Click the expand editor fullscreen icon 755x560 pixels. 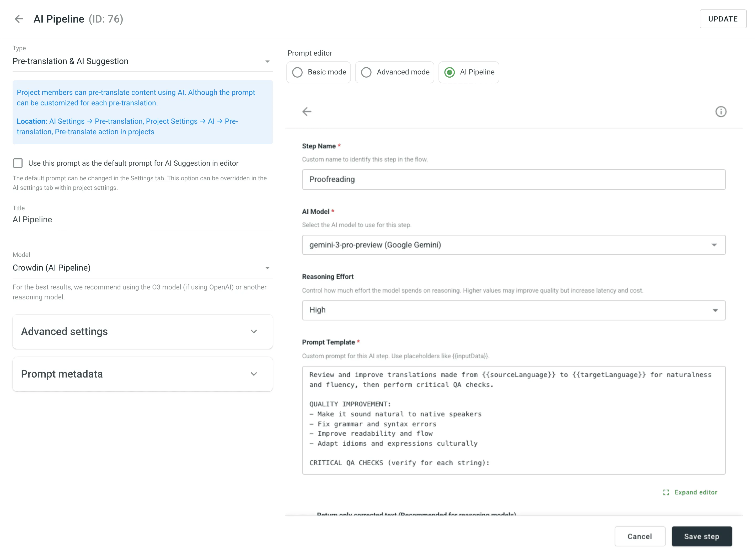point(666,492)
